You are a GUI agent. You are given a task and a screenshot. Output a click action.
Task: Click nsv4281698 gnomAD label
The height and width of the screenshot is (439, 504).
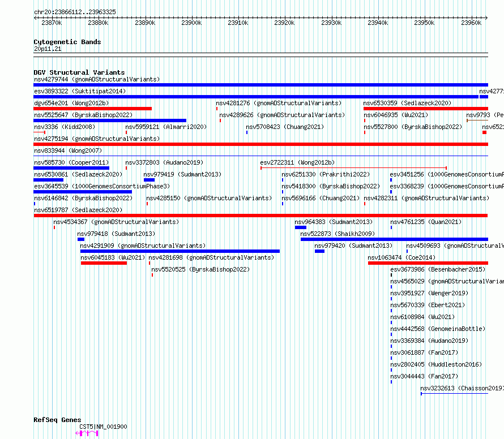[211, 257]
